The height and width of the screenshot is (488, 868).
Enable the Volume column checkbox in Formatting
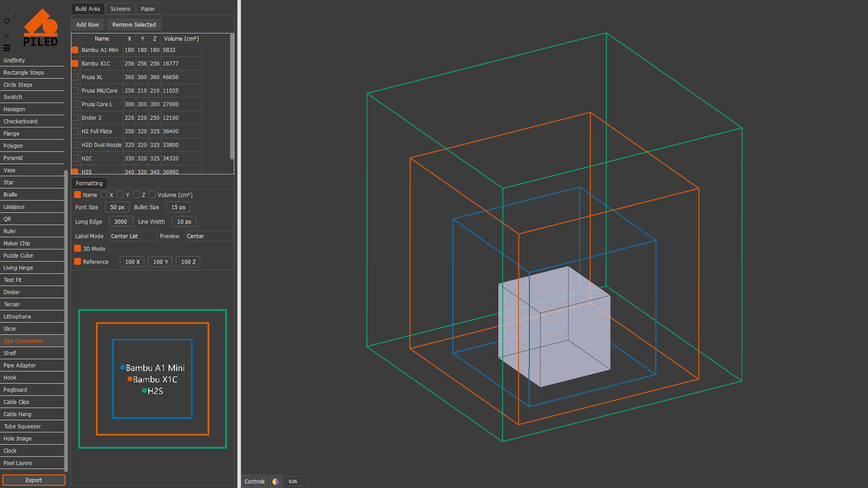[x=152, y=195]
